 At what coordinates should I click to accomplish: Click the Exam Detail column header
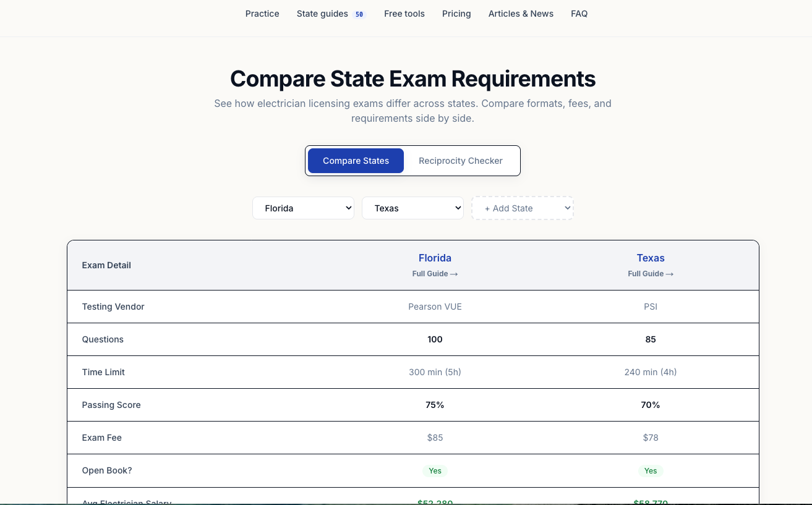[106, 265]
